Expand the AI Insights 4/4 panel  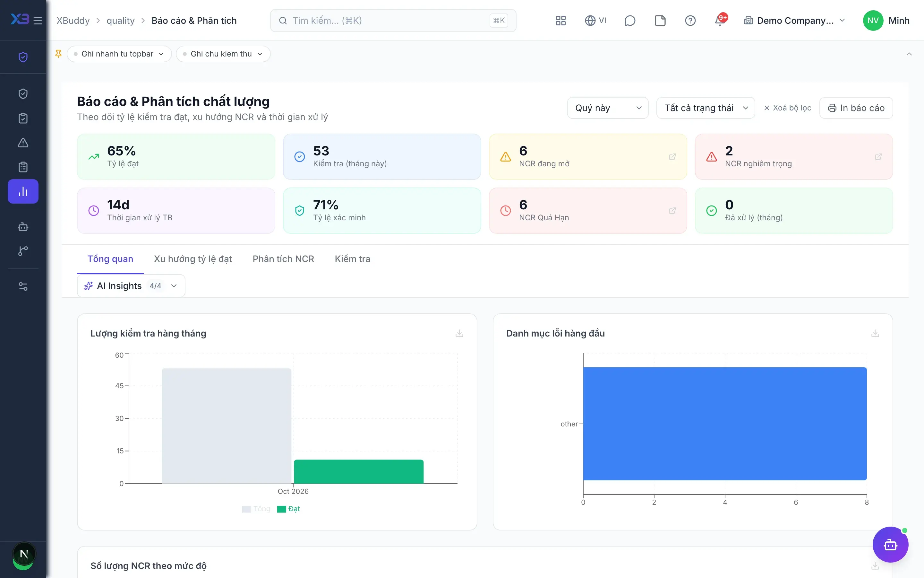point(131,285)
